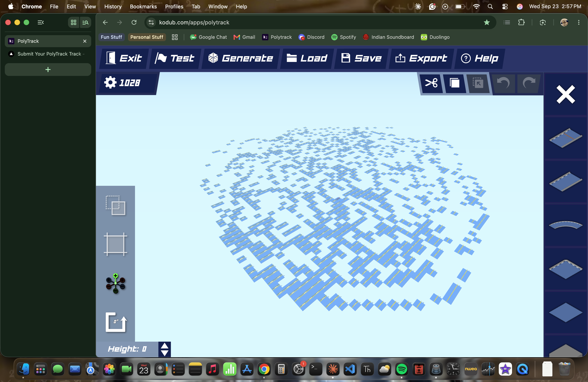Open the History menu

pos(113,6)
